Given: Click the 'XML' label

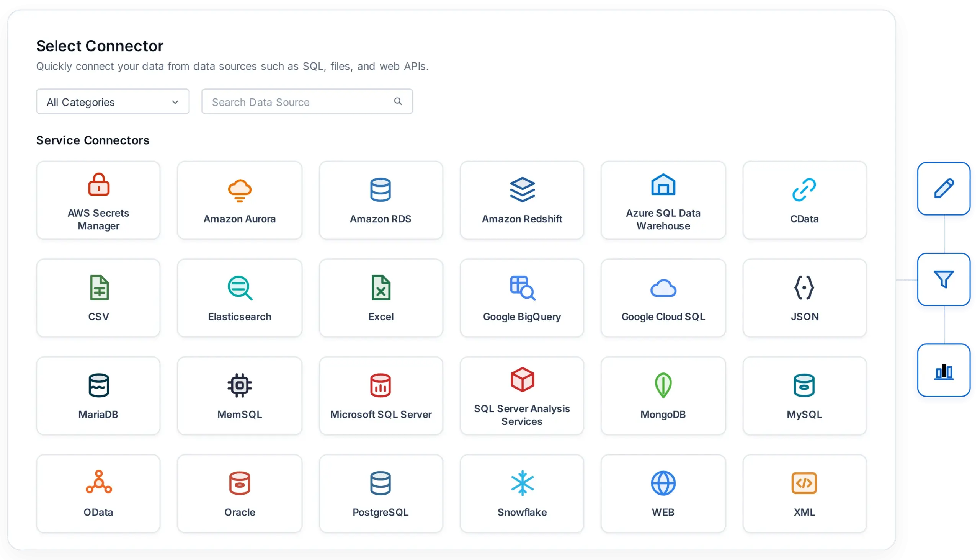Looking at the screenshot, I should click(x=804, y=512).
